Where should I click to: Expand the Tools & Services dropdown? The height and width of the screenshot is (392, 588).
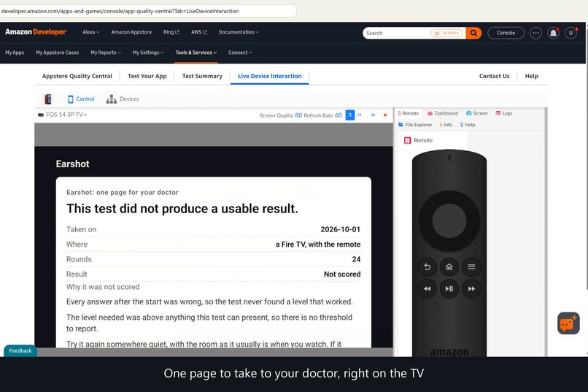click(x=196, y=53)
